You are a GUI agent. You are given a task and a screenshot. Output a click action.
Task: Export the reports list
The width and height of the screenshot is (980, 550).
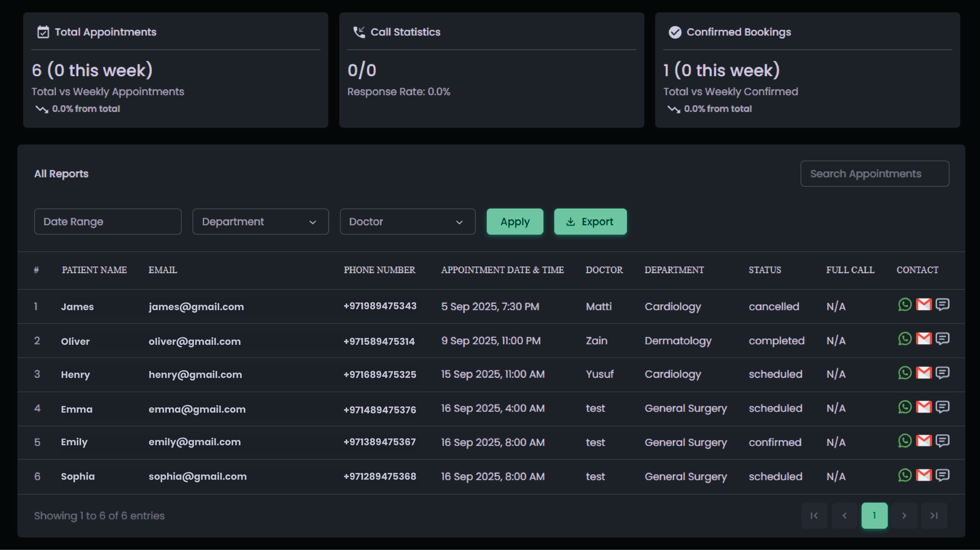click(x=590, y=222)
